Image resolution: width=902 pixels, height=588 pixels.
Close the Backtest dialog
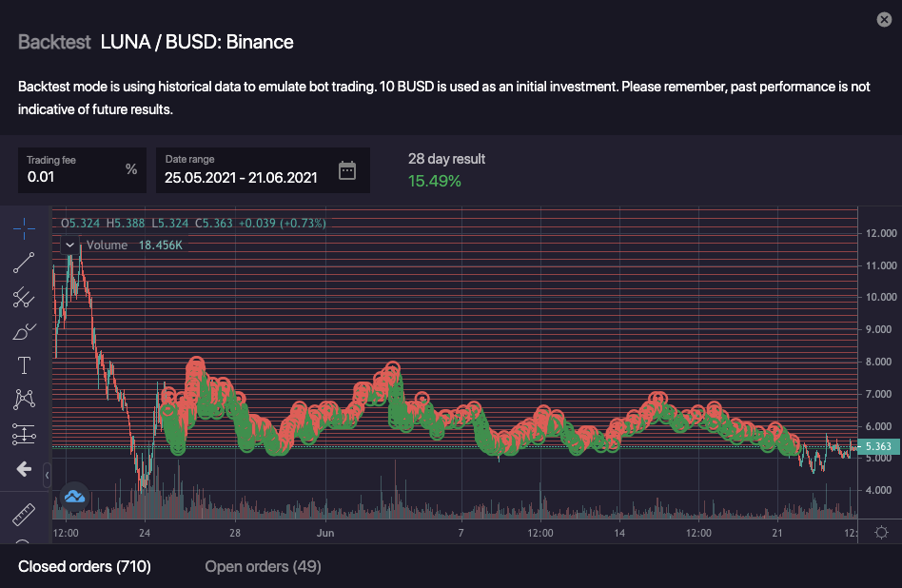pyautogui.click(x=884, y=19)
